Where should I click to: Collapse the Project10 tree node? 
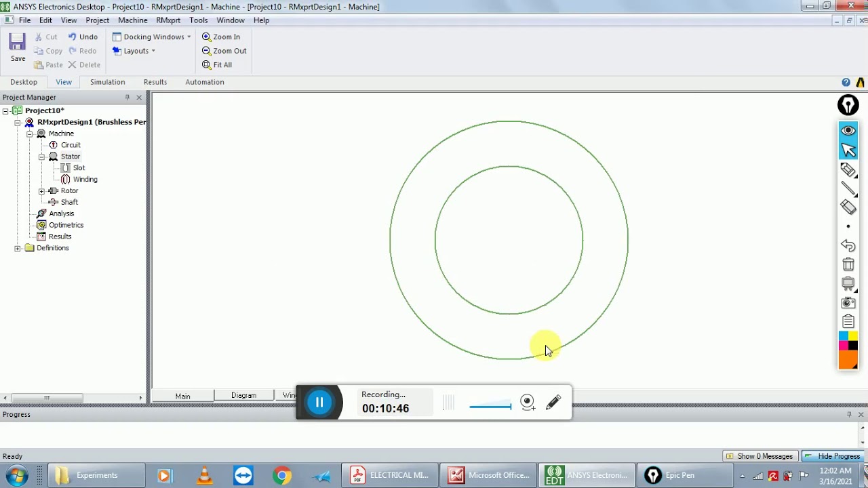5,110
